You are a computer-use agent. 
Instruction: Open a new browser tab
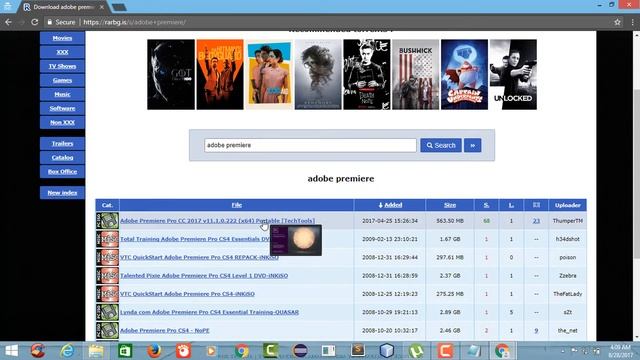119,7
